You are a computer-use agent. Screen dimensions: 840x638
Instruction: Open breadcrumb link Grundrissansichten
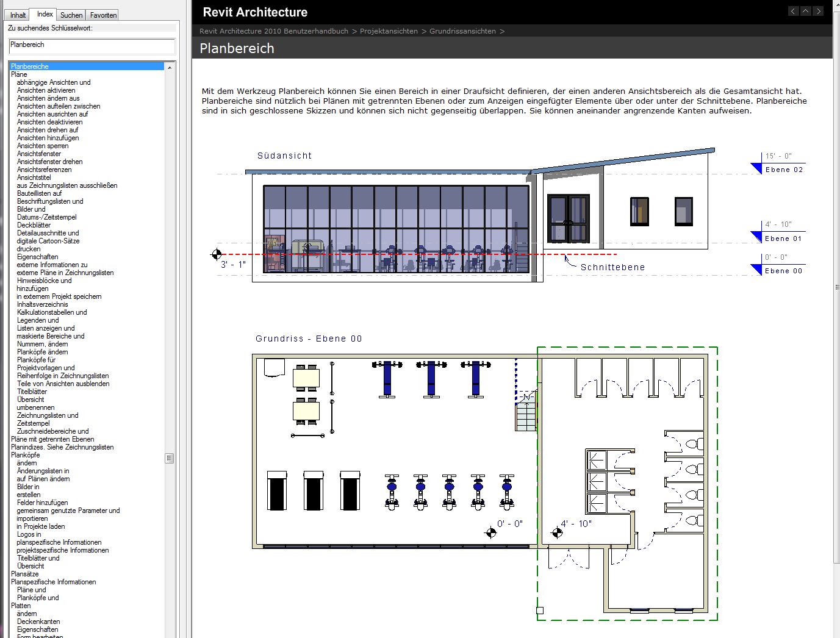tap(462, 31)
